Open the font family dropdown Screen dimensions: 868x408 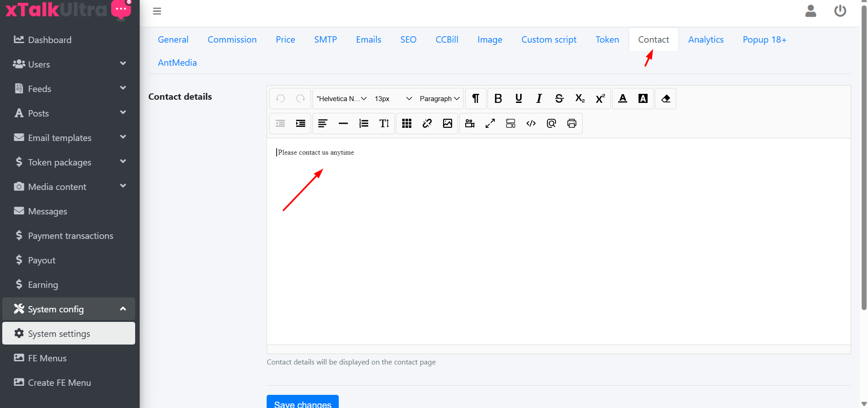341,99
